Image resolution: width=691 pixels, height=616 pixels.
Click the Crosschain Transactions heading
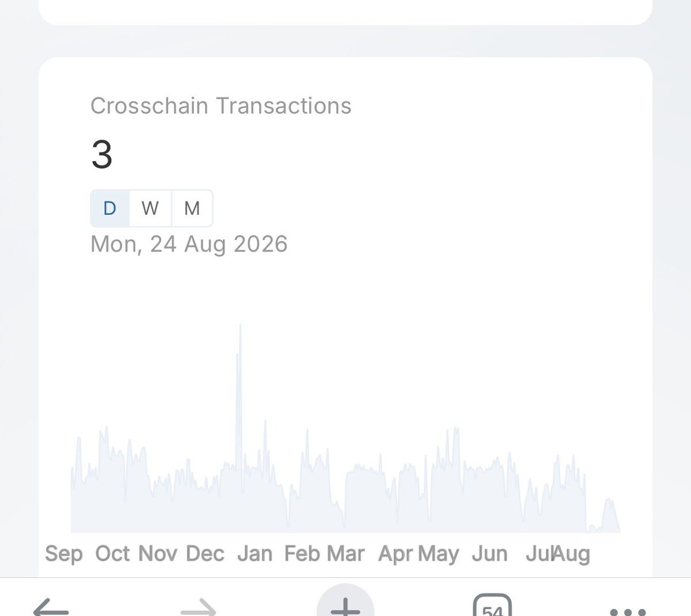point(221,106)
